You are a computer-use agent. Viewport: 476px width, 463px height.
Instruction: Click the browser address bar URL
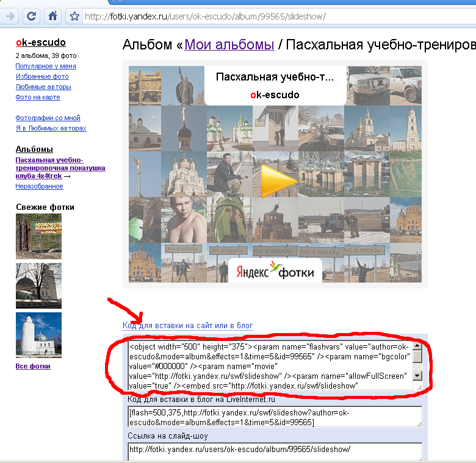pos(207,16)
